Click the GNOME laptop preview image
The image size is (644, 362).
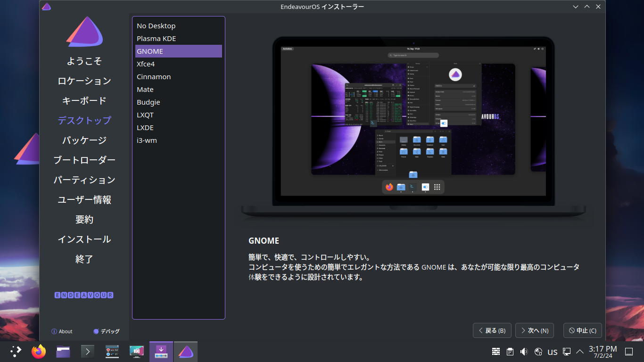point(413,128)
